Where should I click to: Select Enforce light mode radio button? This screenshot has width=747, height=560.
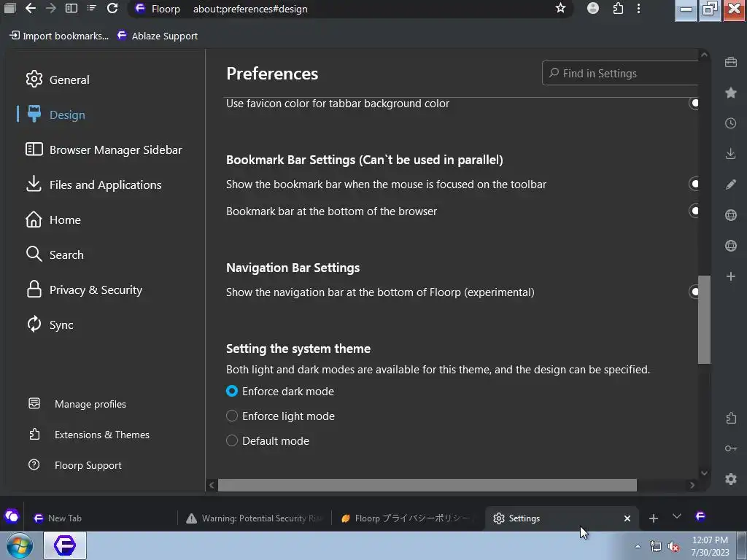(x=232, y=416)
